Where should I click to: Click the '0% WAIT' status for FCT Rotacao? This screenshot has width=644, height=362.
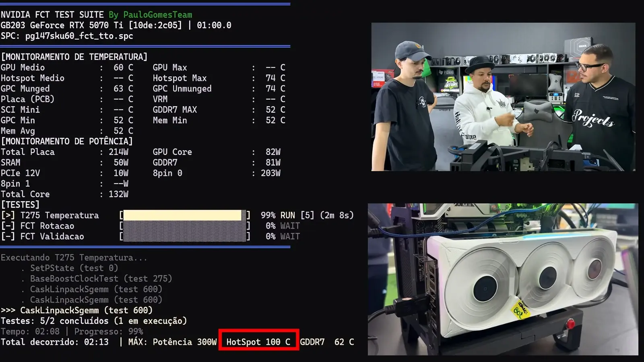click(283, 226)
